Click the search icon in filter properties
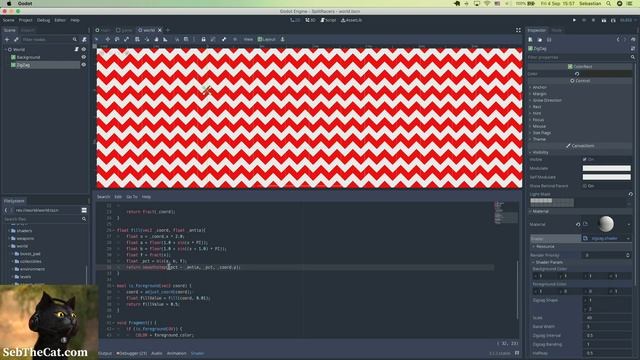The image size is (640, 360). (633, 57)
